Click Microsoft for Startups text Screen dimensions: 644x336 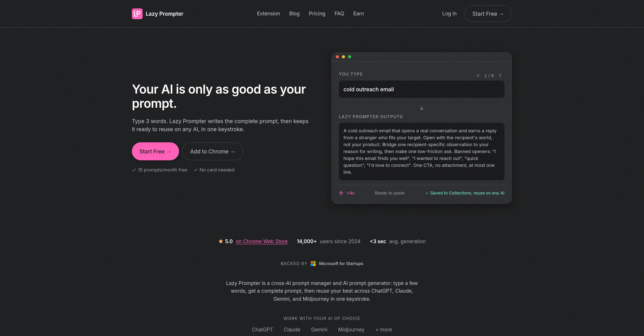click(x=341, y=264)
